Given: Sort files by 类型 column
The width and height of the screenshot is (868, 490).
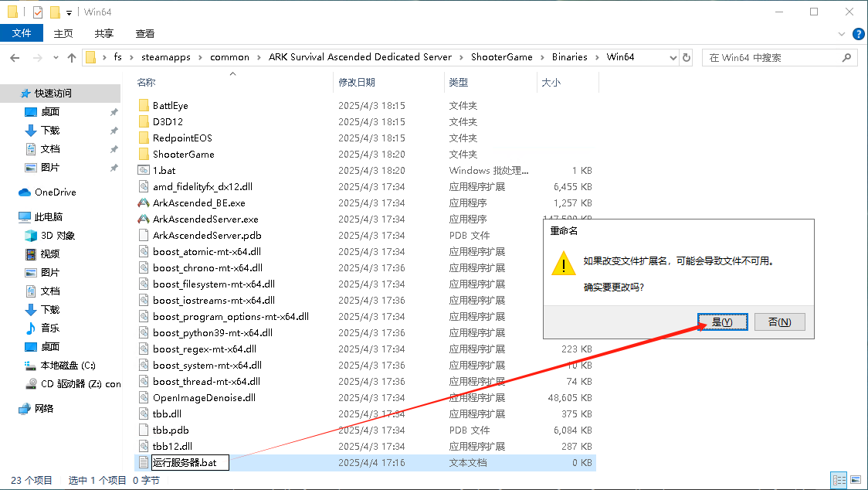Looking at the screenshot, I should [x=459, y=83].
